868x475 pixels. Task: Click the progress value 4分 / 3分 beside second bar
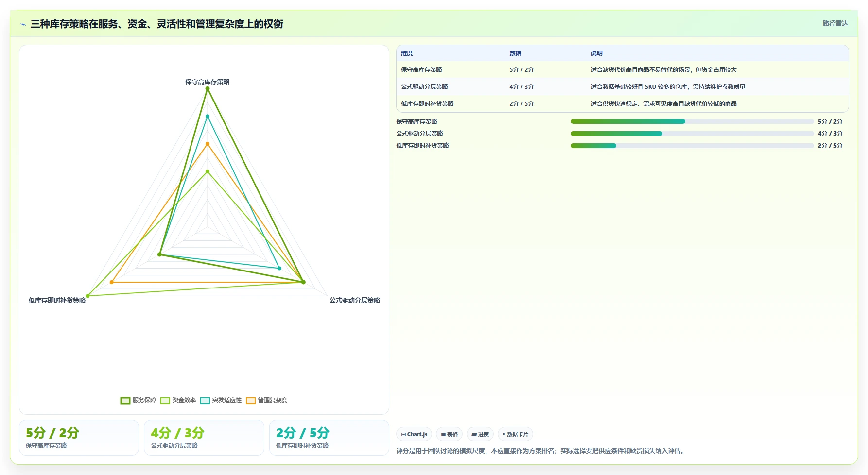click(830, 134)
